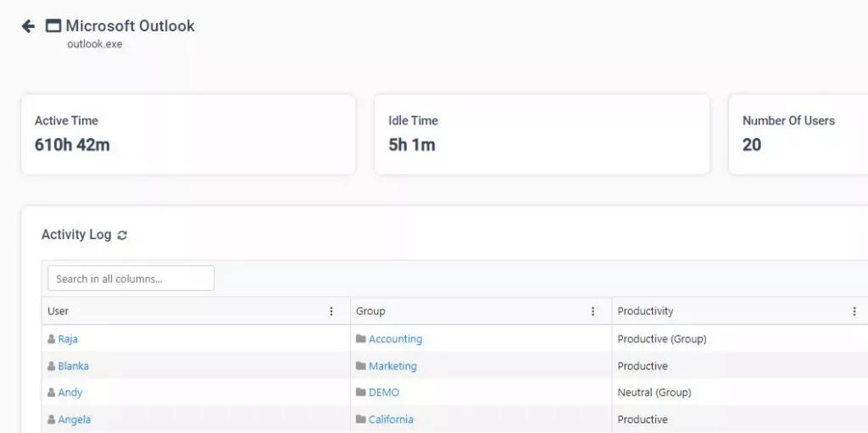Open the User column options menu

click(x=331, y=311)
